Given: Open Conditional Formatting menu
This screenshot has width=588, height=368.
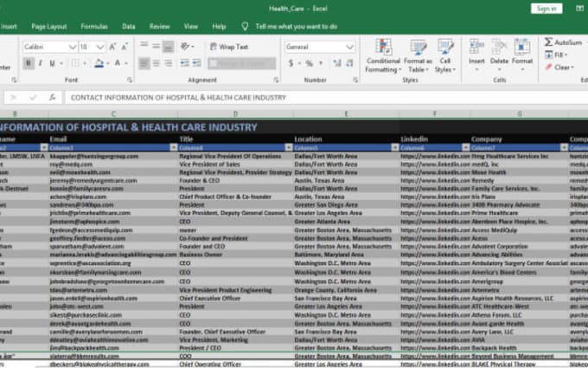Looking at the screenshot, I should [x=383, y=56].
